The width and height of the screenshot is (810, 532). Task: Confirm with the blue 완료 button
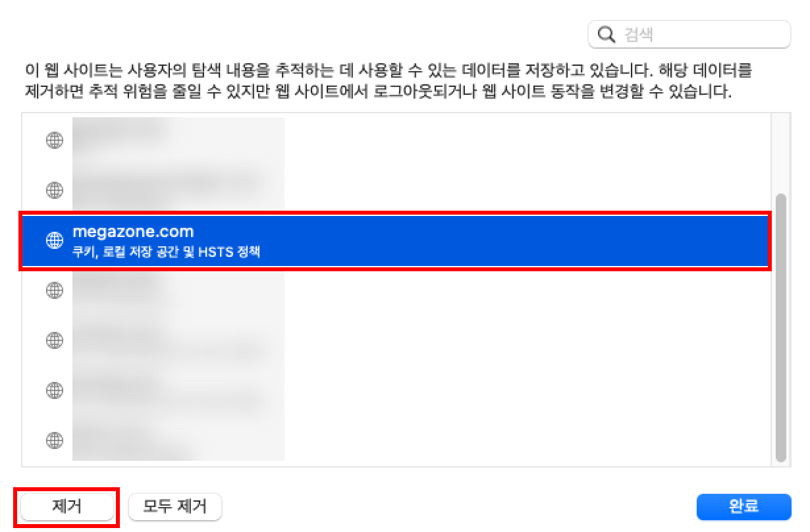tap(743, 506)
